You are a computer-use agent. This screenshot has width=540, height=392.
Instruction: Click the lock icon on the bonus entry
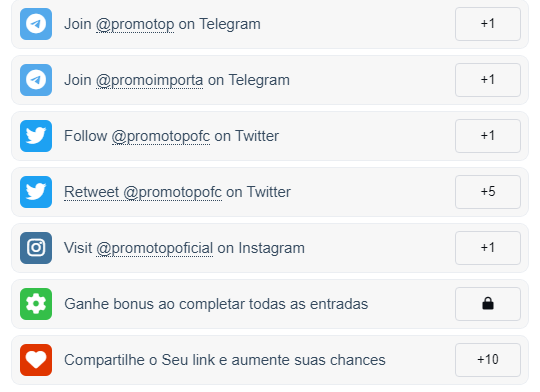tap(488, 304)
